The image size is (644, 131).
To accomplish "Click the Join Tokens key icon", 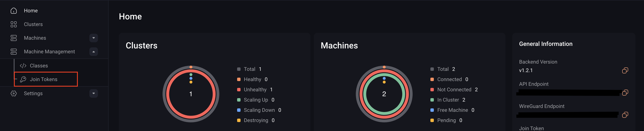I will [23, 79].
